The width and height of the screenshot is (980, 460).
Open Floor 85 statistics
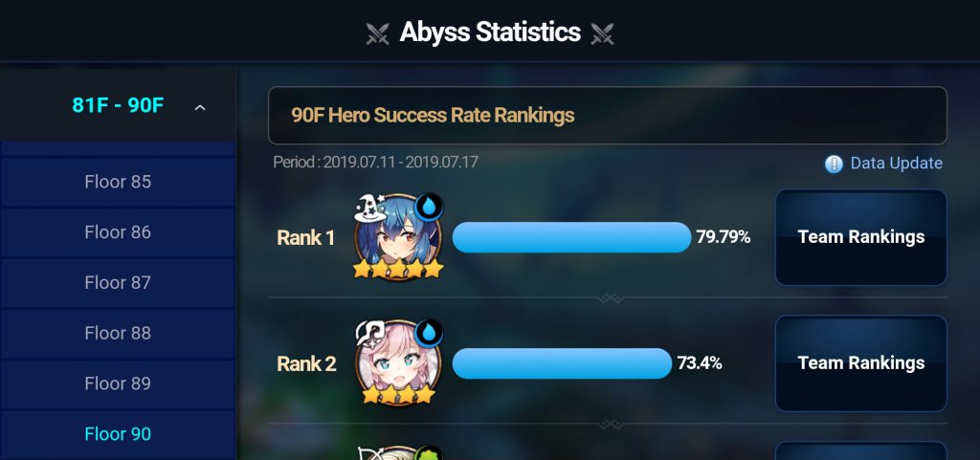[x=118, y=182]
